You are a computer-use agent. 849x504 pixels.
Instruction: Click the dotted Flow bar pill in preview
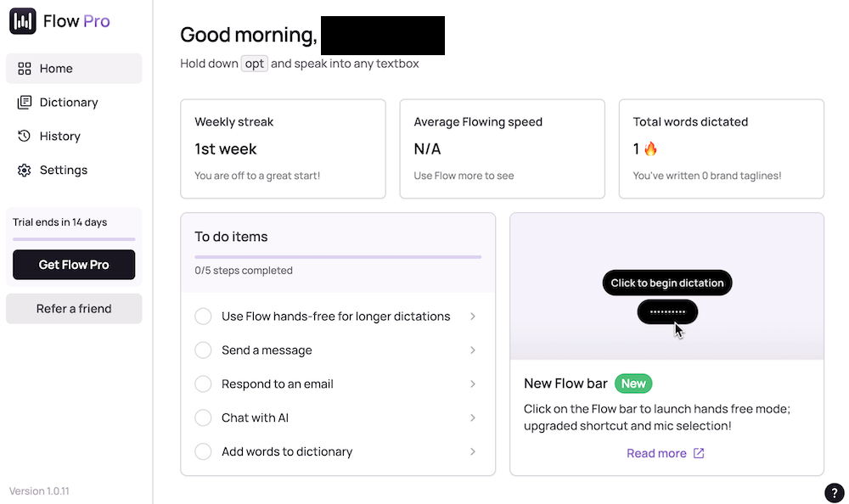click(667, 311)
